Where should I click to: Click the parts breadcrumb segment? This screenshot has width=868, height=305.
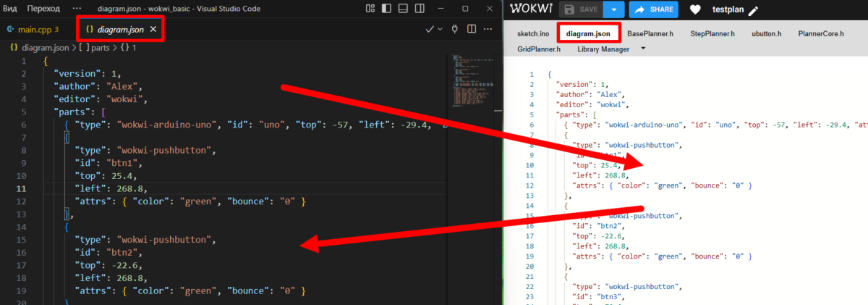coord(95,47)
